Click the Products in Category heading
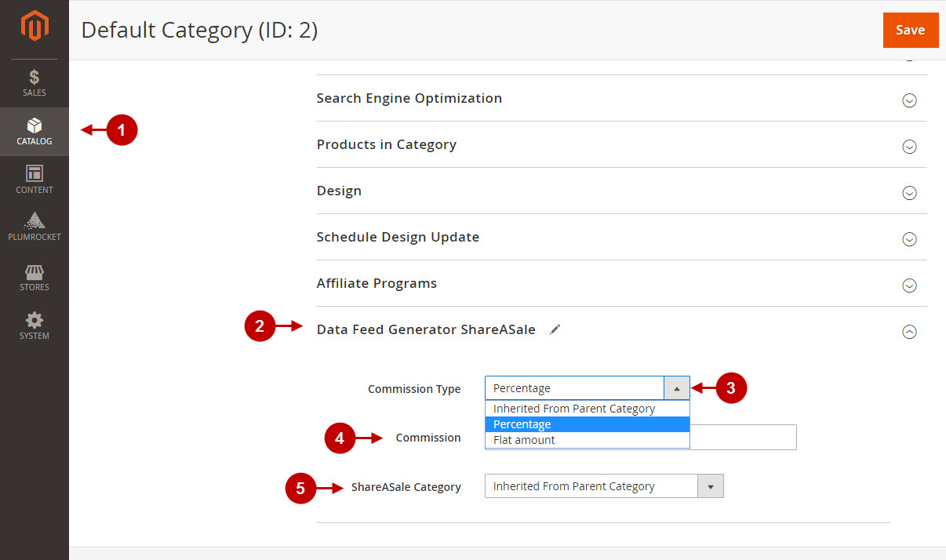This screenshot has width=946, height=560. tap(387, 144)
